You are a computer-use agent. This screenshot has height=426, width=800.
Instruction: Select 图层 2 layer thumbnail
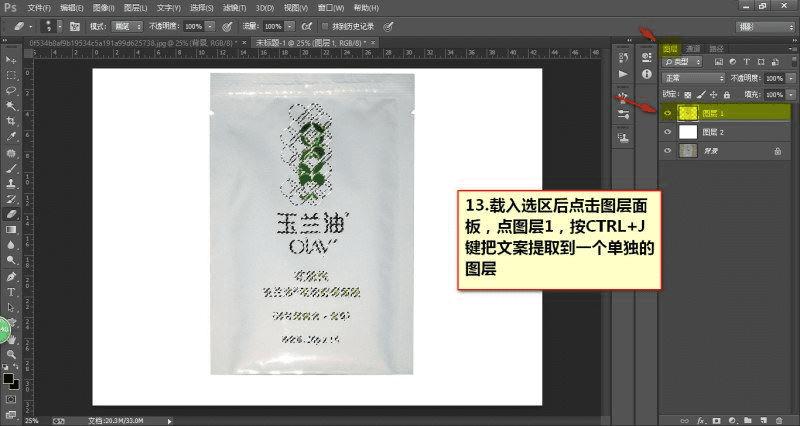point(688,132)
